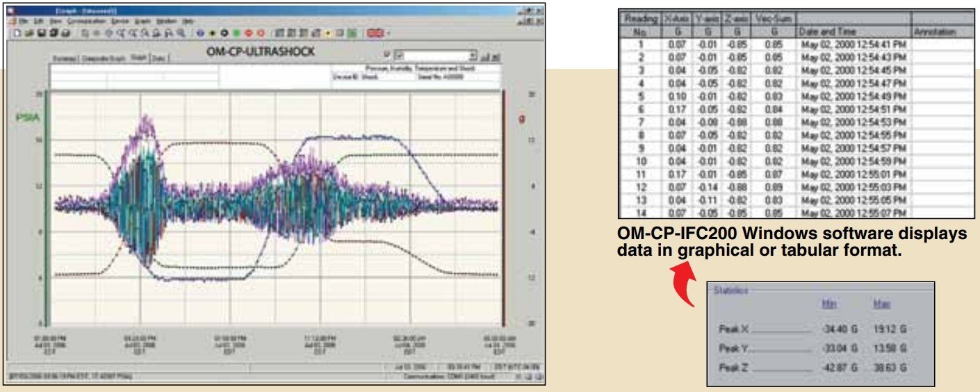Viewport: 980px width, 392px height.
Task: Click the Print toolbar icon
Action: [x=65, y=33]
